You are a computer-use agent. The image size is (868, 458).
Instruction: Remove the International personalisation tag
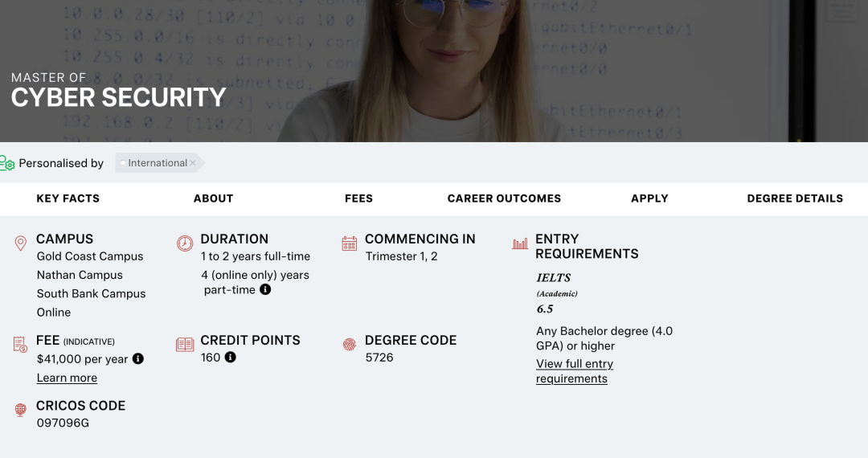tap(193, 163)
